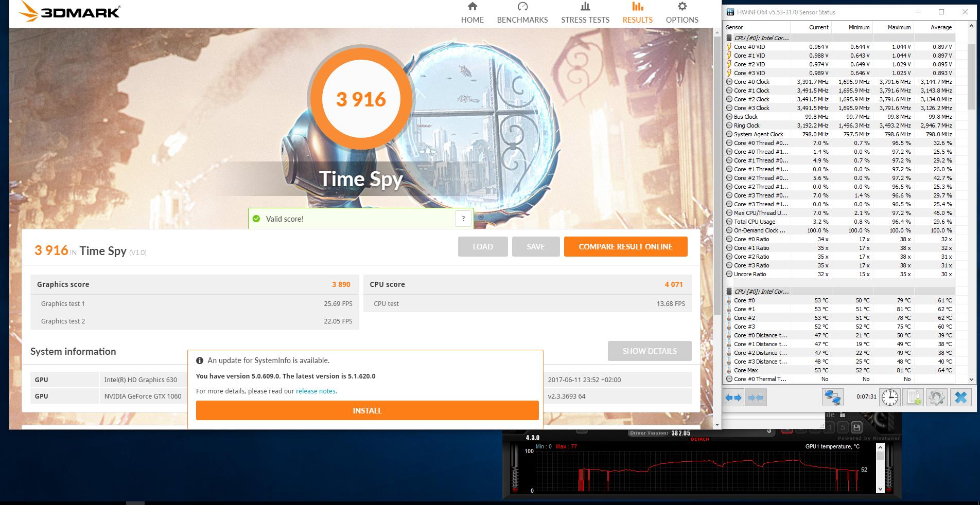Click the LOAD button

pyautogui.click(x=483, y=246)
